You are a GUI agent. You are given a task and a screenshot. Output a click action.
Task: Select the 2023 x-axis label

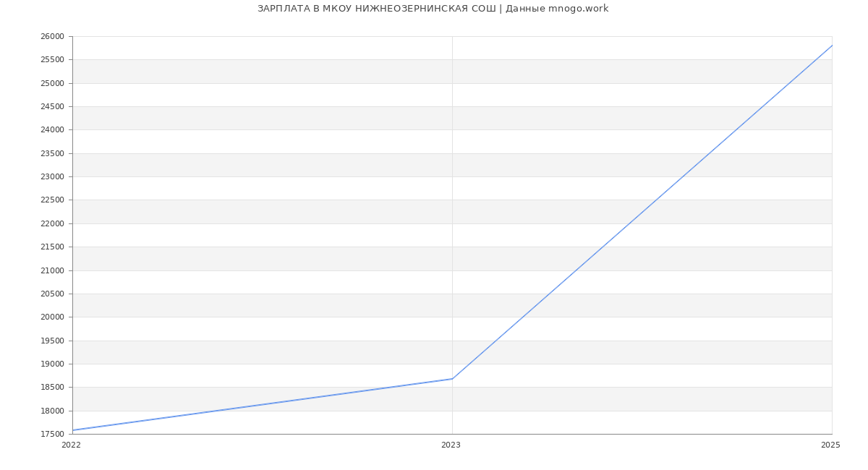tap(451, 445)
